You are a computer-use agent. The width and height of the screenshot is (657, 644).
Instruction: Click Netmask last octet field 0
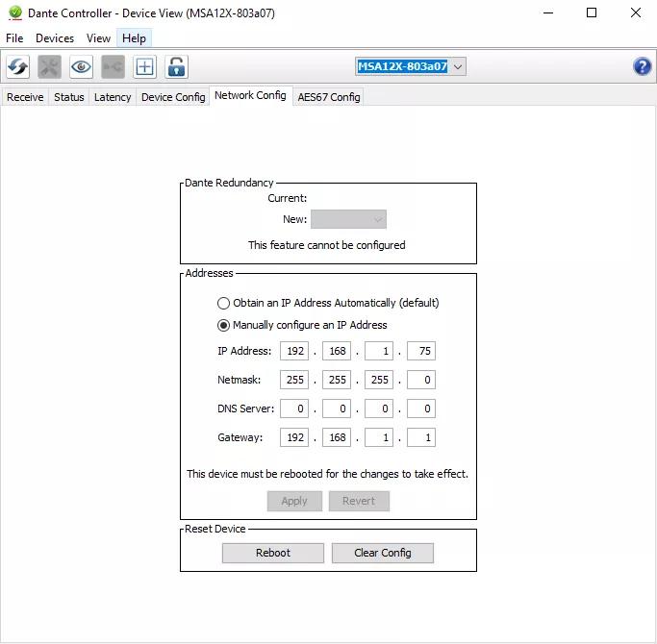[421, 381]
